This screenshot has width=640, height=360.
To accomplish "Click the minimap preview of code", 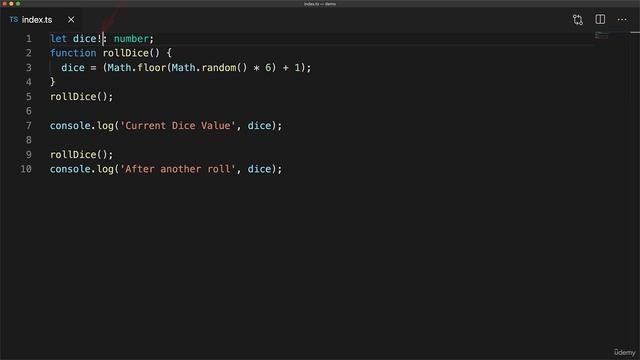I will coord(601,36).
